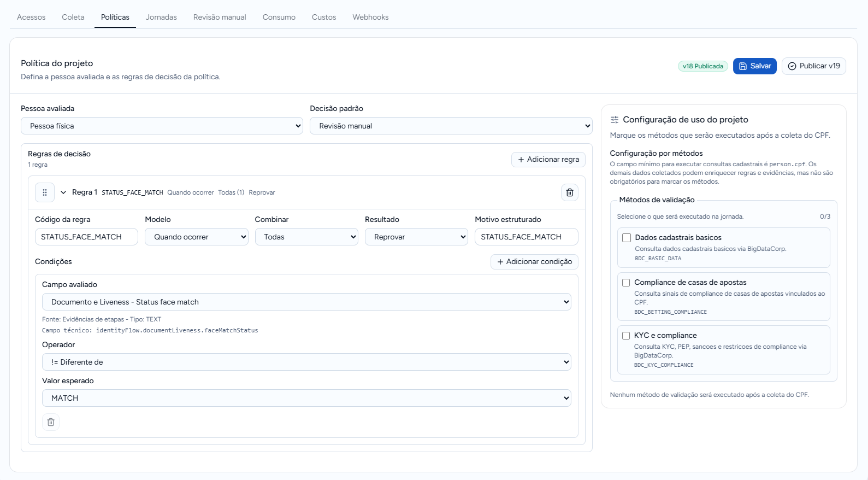Screen dimensions: 868x480
Task: Open the Modelo dropdown showing Quando ocorrer
Action: [196, 237]
